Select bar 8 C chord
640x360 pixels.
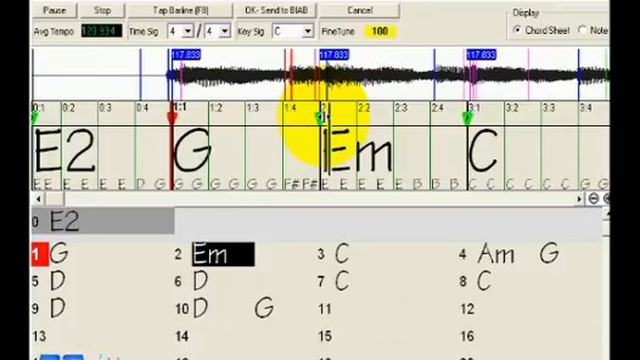point(484,281)
